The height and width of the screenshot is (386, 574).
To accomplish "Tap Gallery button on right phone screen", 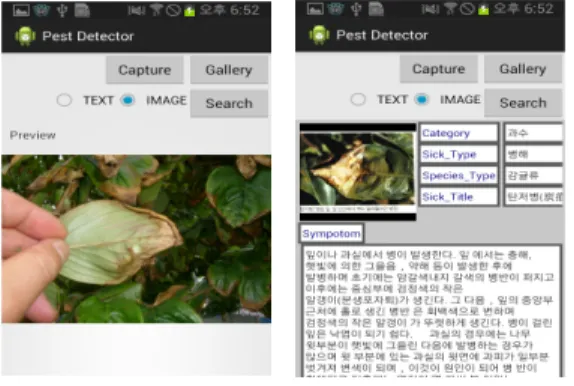I will pos(523,69).
